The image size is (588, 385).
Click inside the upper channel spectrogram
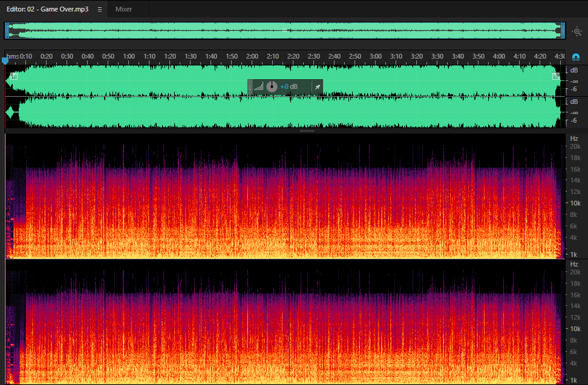[285, 196]
